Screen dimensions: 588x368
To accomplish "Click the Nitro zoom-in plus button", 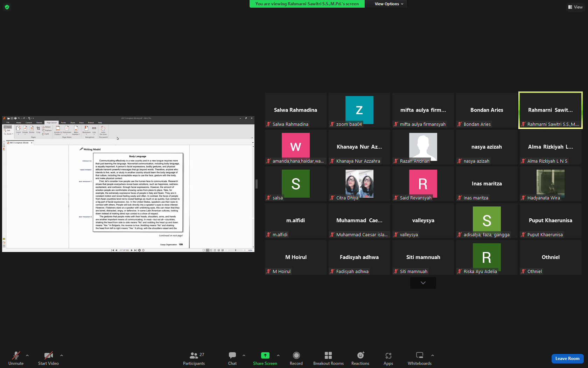I will 245,250.
